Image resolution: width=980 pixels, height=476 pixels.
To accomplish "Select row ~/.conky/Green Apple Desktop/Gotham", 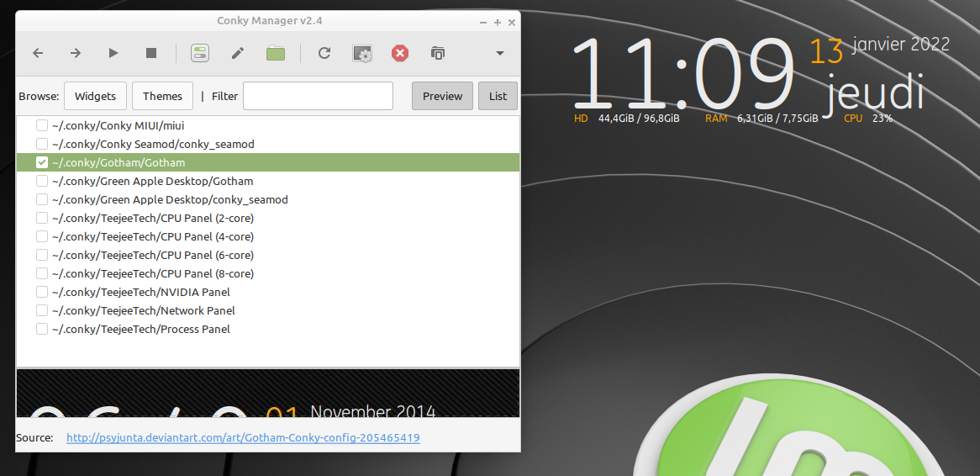I will (x=268, y=181).
